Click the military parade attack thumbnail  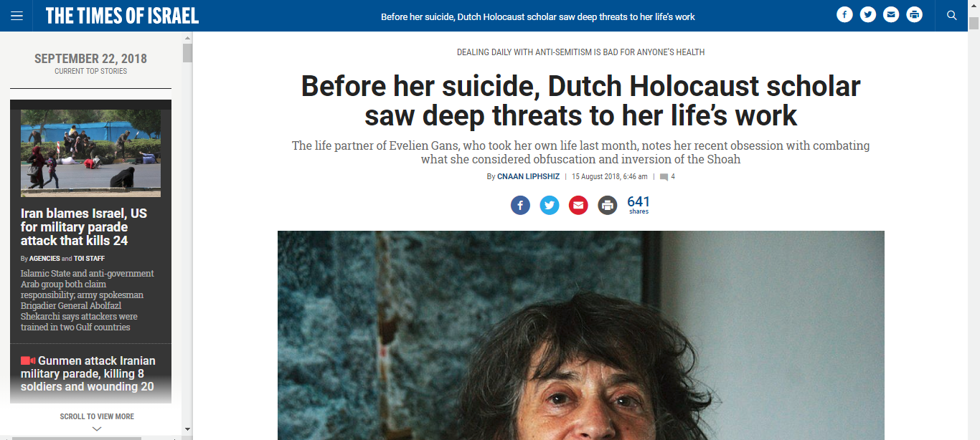click(90, 153)
